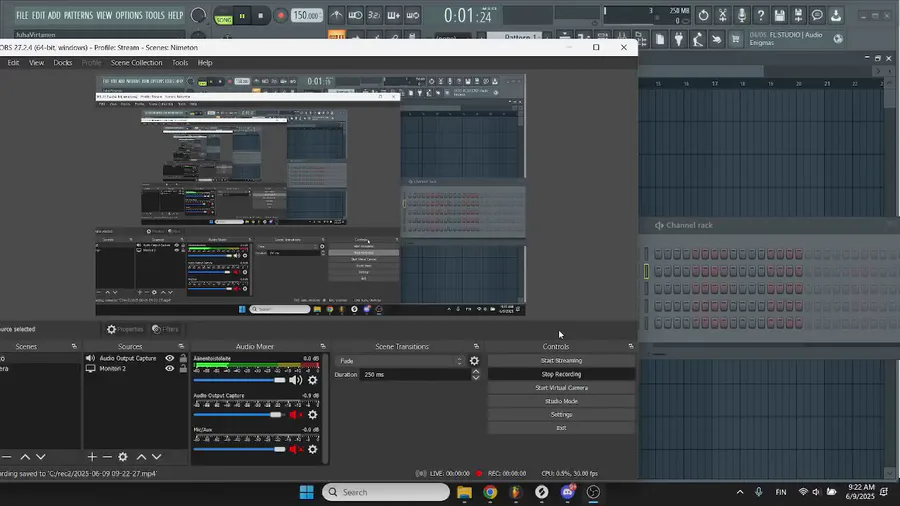Remove selected source with minus icon
The height and width of the screenshot is (506, 900).
click(x=107, y=457)
